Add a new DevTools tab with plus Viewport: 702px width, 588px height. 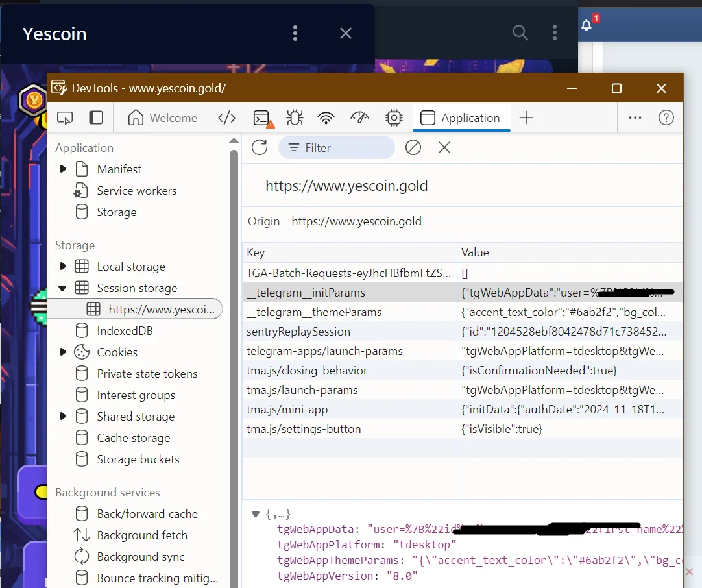[526, 117]
